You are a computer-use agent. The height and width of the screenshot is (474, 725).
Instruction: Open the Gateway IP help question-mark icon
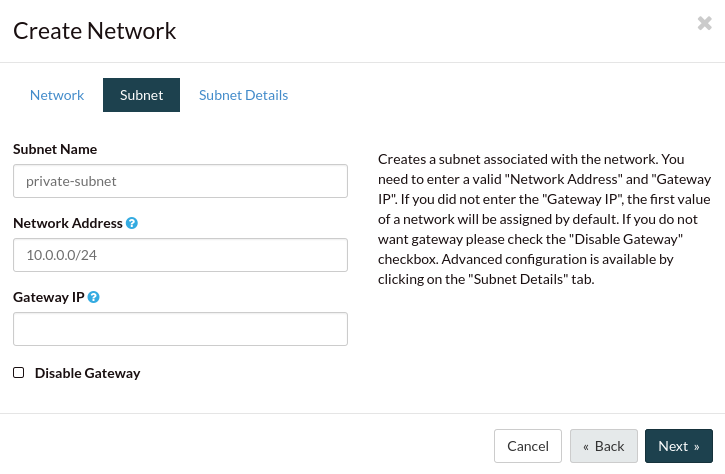93,297
